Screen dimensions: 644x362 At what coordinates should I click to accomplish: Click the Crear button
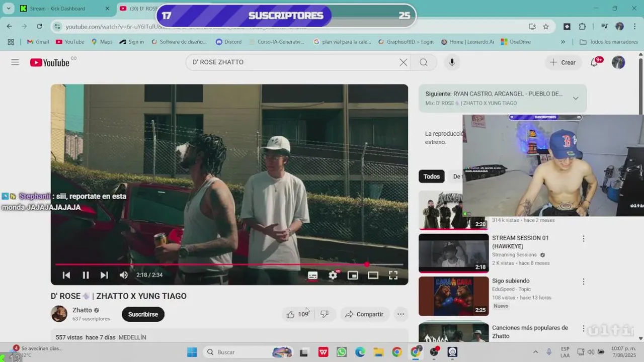point(563,62)
